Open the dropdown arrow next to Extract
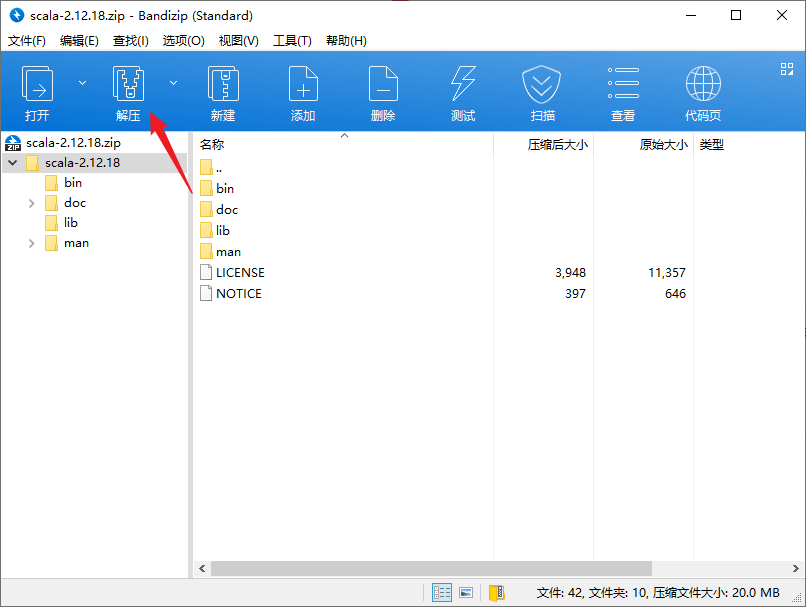The height and width of the screenshot is (607, 806). click(174, 83)
